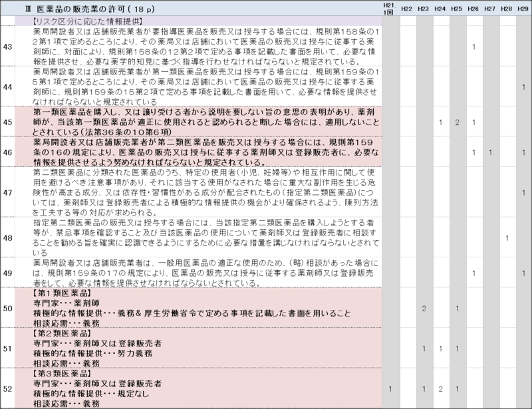Screen dimensions: 532x409
Task: Click the value 1 in row 51 under H23
Action: 424,348
